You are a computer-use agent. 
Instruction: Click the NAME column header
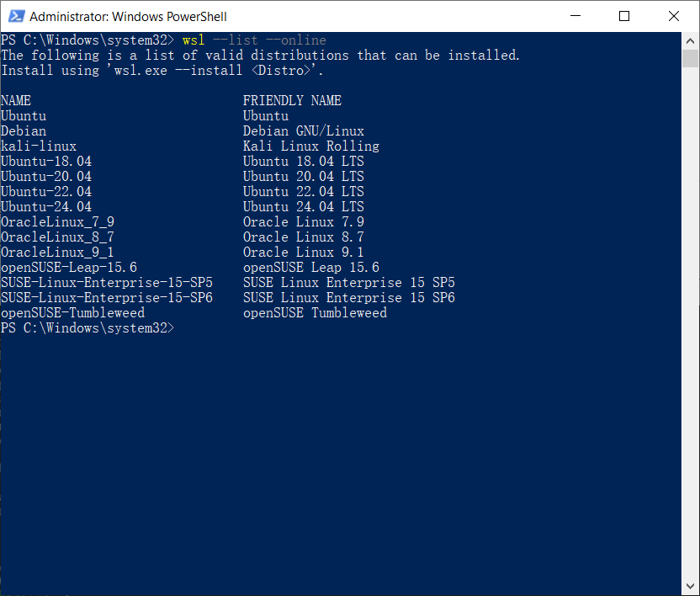tap(16, 100)
